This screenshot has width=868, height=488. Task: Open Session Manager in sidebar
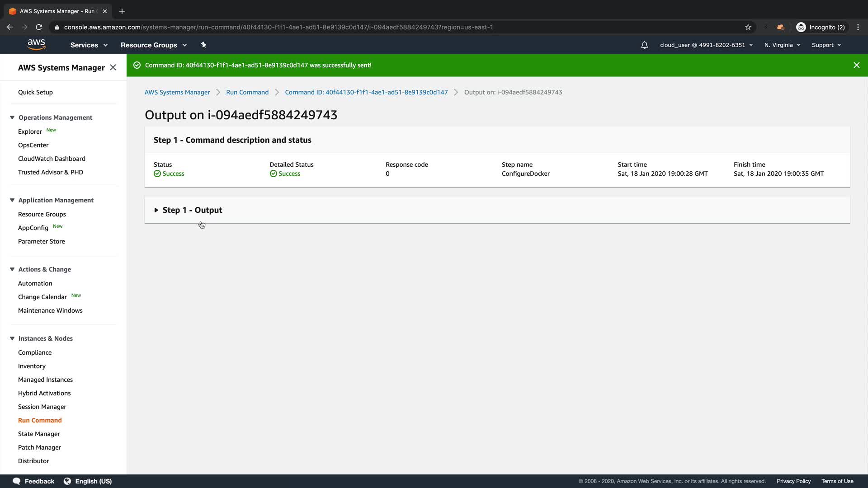(42, 407)
